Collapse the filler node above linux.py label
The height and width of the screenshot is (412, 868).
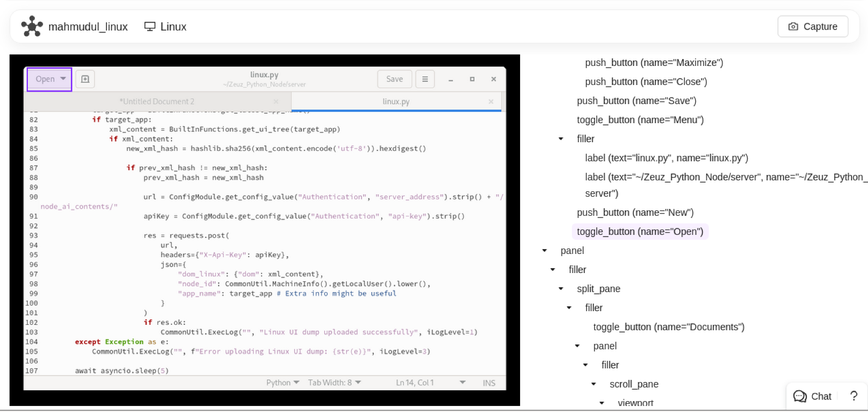(561, 139)
